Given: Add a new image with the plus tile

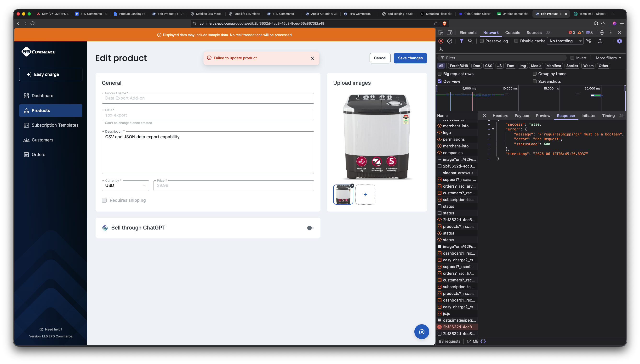Looking at the screenshot, I should coord(365,195).
